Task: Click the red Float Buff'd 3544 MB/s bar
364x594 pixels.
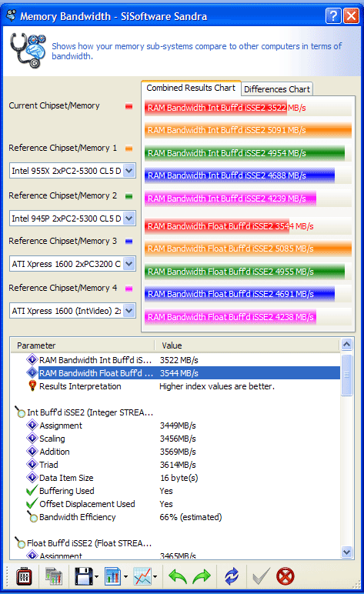Action: (217, 226)
